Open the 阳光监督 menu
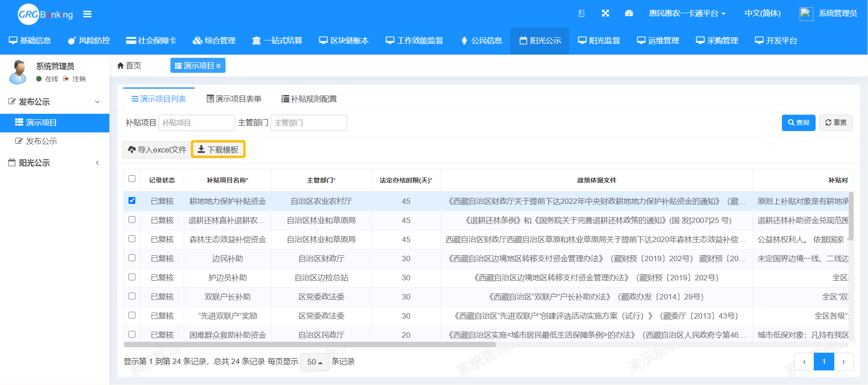 coord(599,41)
